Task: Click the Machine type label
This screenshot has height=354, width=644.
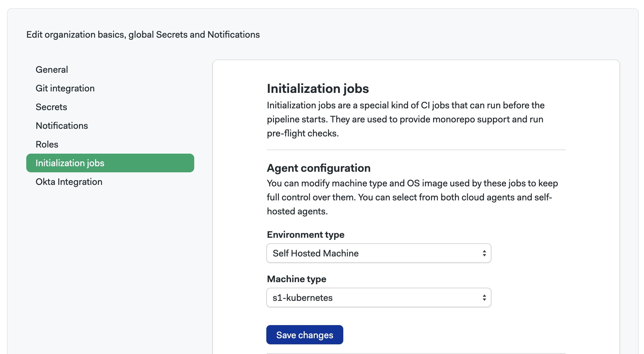Action: [x=296, y=279]
